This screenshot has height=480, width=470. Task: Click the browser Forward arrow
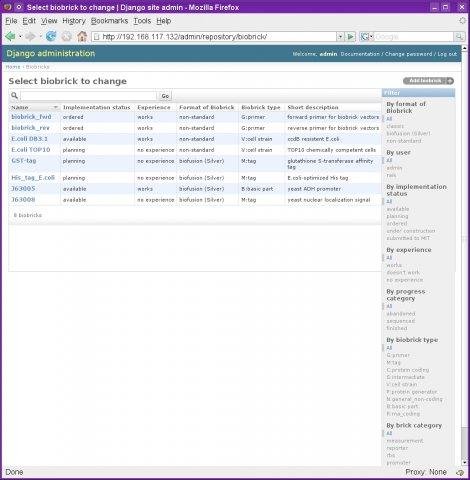tap(30, 36)
